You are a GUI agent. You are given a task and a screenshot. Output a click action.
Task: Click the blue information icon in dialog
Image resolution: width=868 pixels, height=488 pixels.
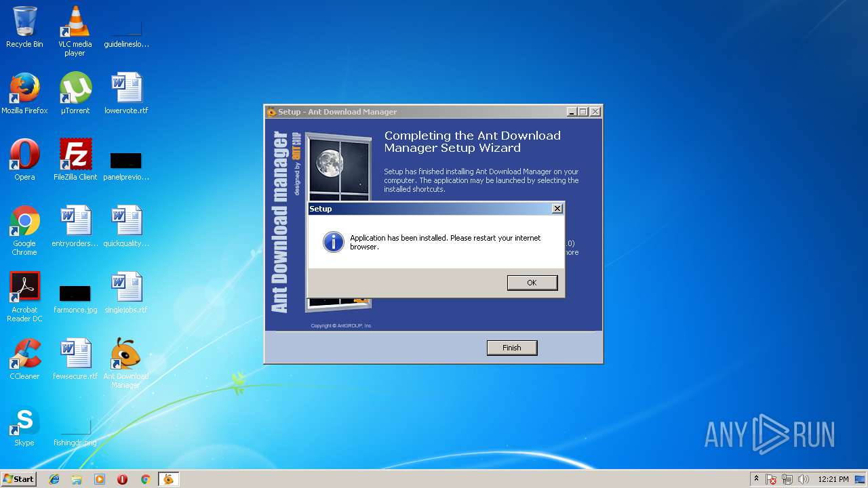333,242
